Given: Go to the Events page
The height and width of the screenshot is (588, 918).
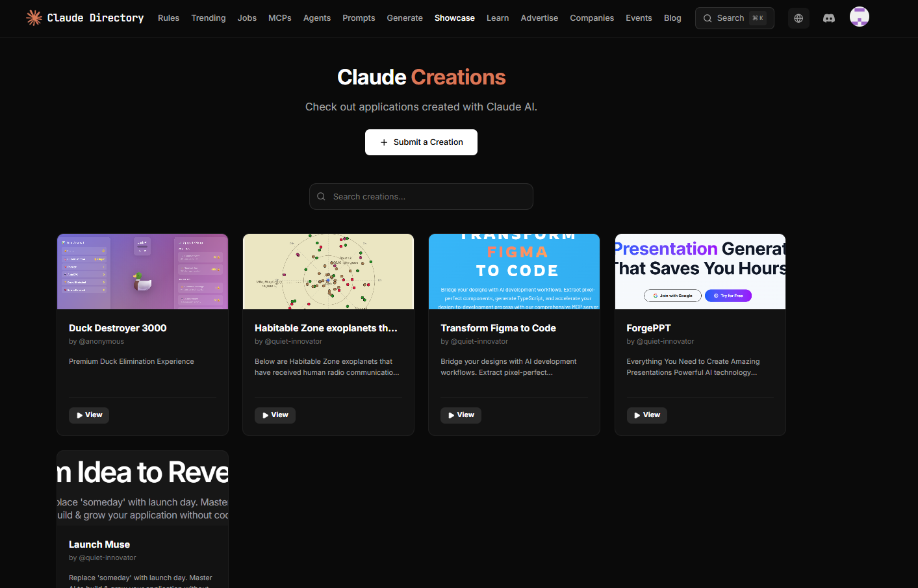Looking at the screenshot, I should click(x=639, y=18).
